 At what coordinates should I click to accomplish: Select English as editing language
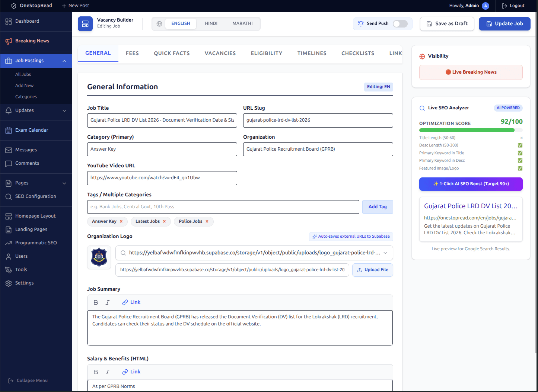181,24
